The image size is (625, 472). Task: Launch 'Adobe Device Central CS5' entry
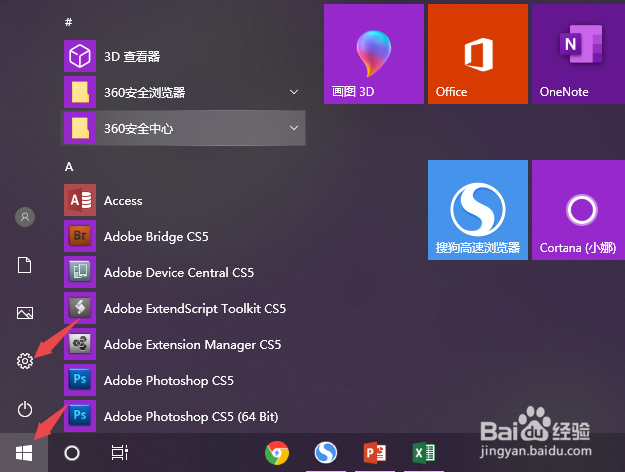[179, 273]
